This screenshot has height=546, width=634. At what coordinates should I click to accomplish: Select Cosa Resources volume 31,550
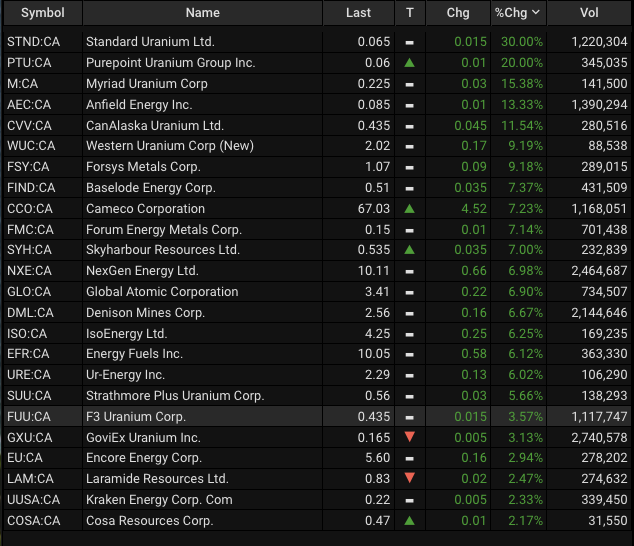point(608,521)
